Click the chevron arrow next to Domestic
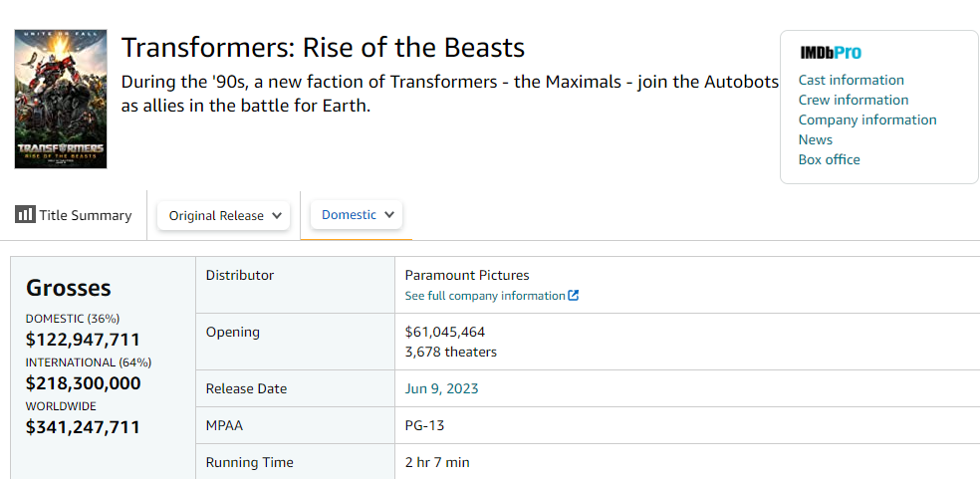 [x=389, y=214]
